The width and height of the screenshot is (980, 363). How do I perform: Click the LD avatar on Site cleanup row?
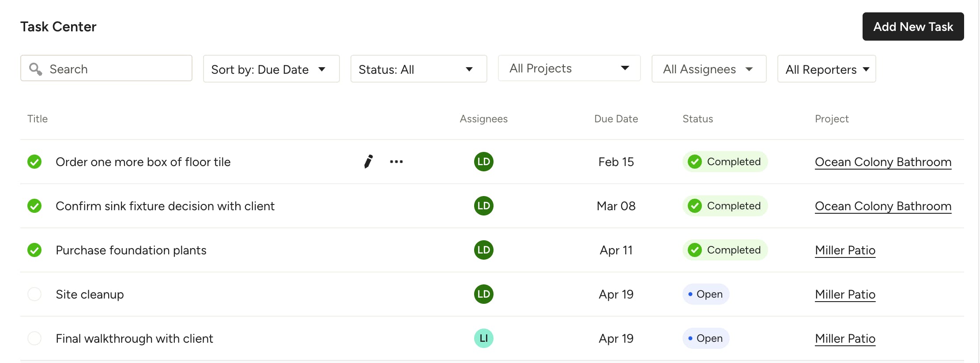(x=483, y=294)
